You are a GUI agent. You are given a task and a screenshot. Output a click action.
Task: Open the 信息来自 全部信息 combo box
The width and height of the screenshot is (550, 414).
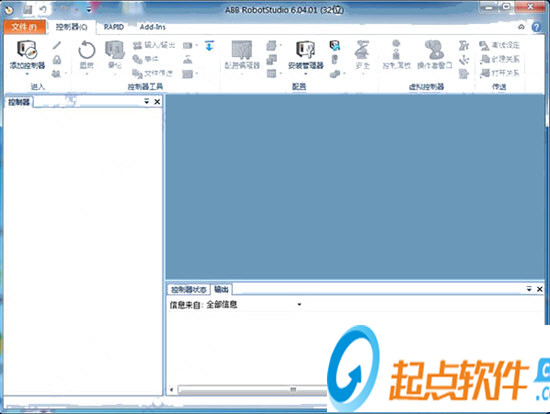click(254, 304)
